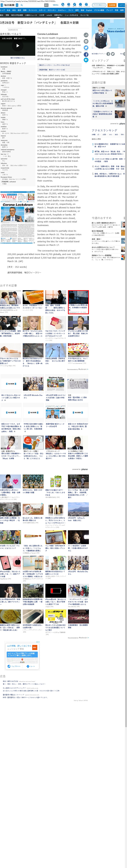Image resolution: width=127 pixels, height=868 pixels.
Task: Click the print icon beside the article
Action: coord(86,41)
